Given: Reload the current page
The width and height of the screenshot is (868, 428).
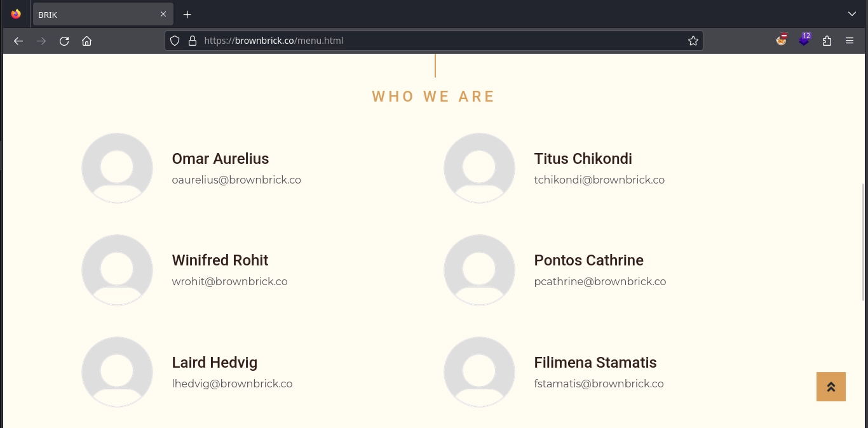Looking at the screenshot, I should click(x=64, y=41).
